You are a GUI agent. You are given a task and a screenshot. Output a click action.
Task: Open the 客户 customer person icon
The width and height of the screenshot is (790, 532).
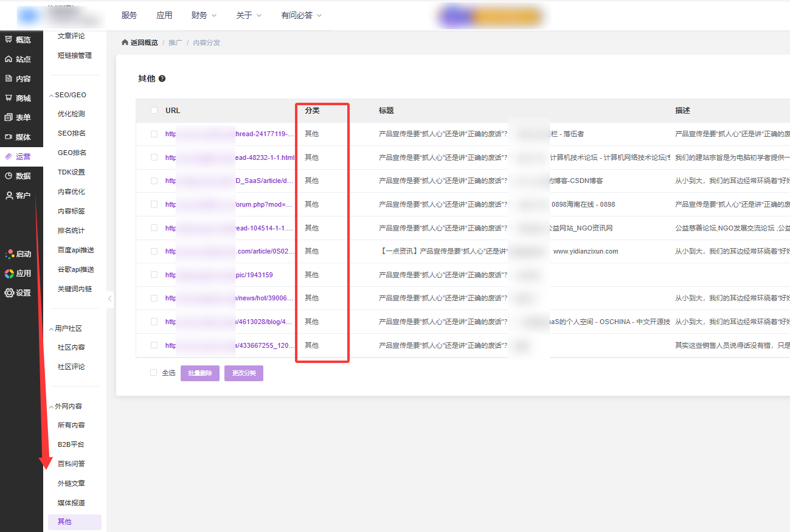pos(9,195)
